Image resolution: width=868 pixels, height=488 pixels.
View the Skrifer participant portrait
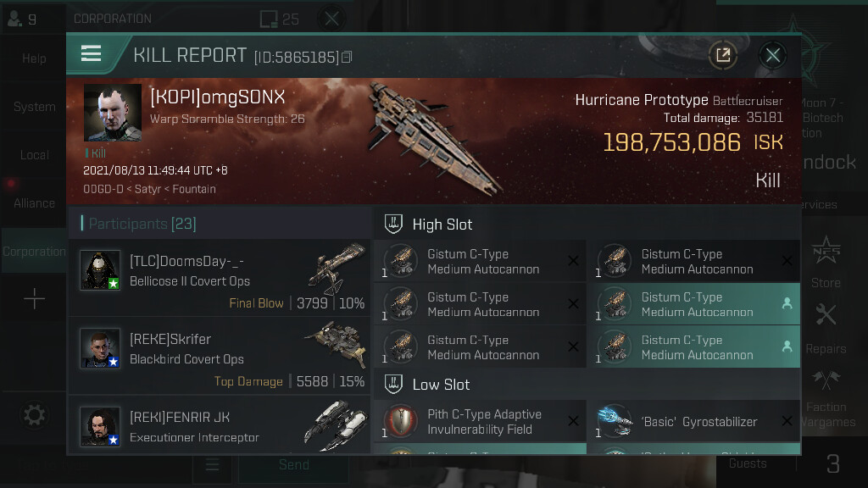pyautogui.click(x=100, y=348)
